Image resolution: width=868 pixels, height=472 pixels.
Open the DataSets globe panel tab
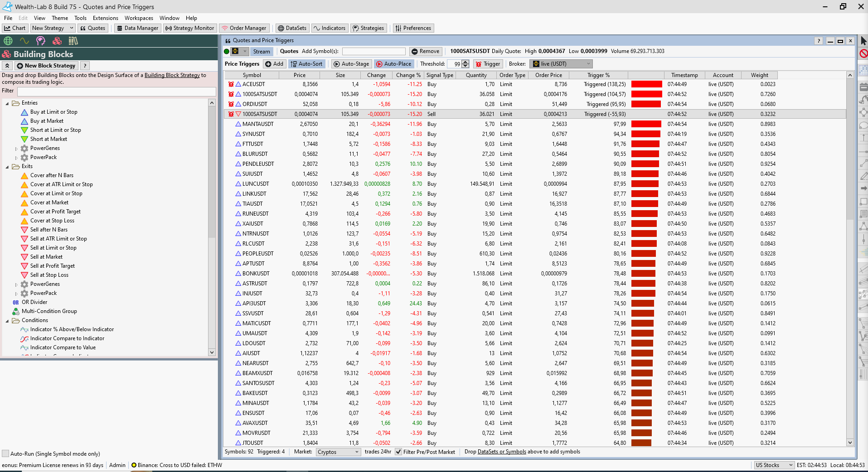[x=8, y=41]
